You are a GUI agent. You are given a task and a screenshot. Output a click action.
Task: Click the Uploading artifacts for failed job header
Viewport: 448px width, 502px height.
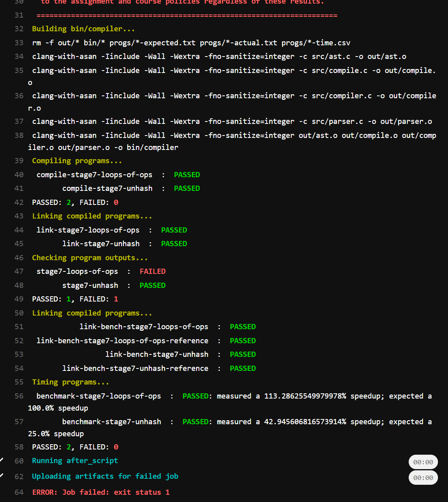pos(105,476)
